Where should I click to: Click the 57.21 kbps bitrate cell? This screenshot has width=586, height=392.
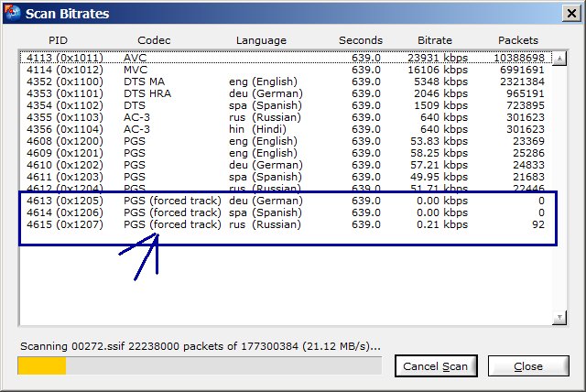(439, 166)
